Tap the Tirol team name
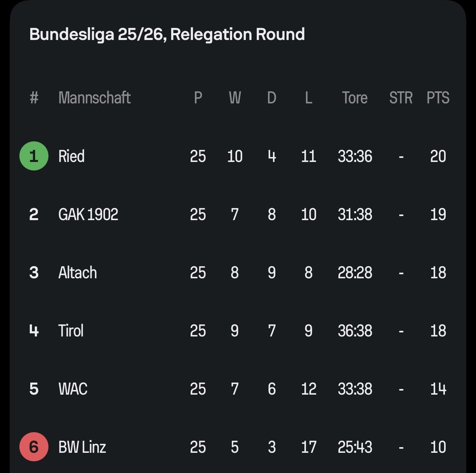The height and width of the screenshot is (473, 476). [71, 331]
